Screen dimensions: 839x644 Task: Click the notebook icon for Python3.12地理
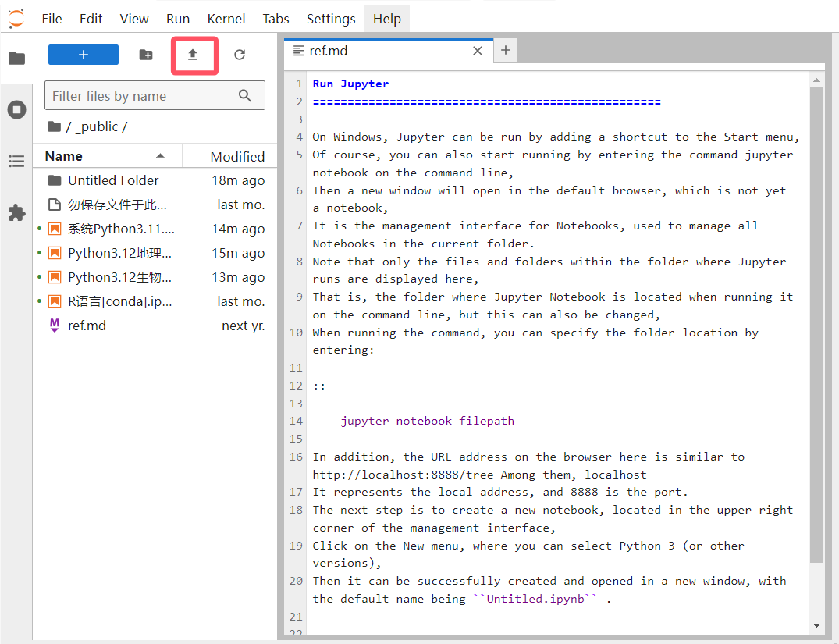click(x=54, y=253)
